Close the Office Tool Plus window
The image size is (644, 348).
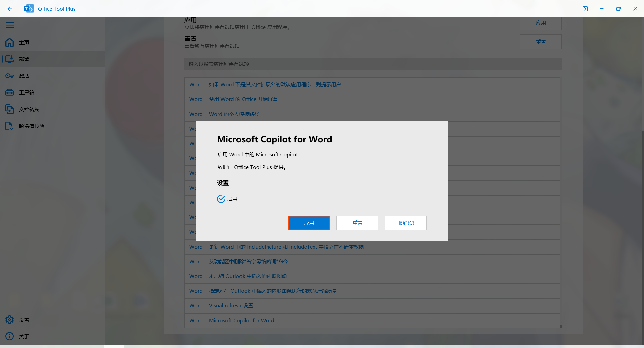click(x=635, y=9)
